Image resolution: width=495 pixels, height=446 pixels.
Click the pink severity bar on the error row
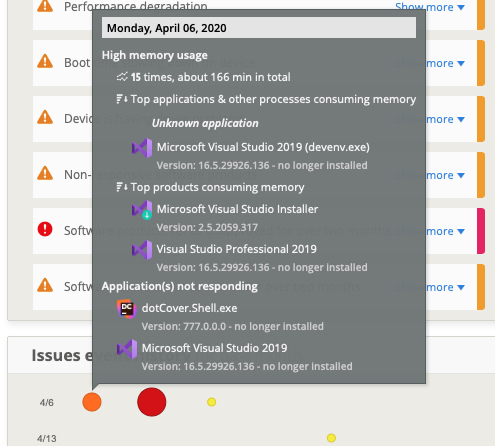(x=481, y=231)
